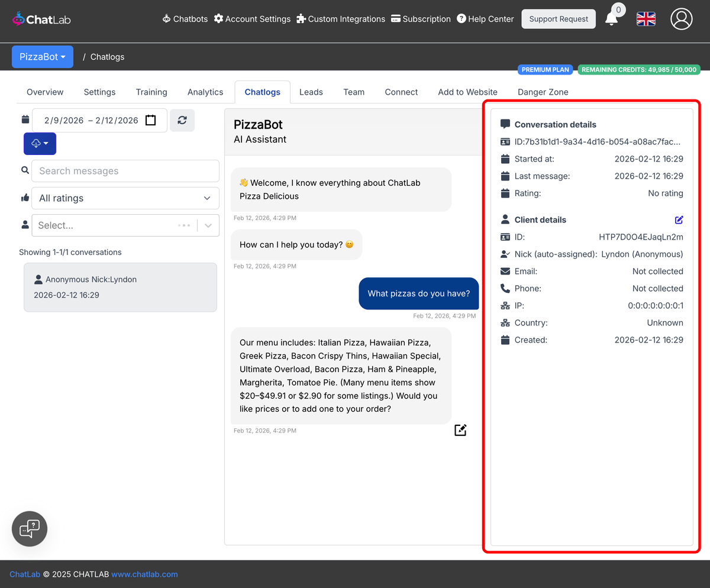
Task: Switch to the Analytics tab
Action: [x=205, y=92]
